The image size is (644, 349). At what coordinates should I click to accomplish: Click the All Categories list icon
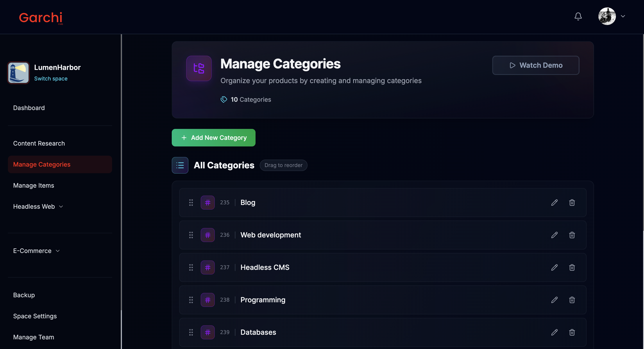click(180, 165)
